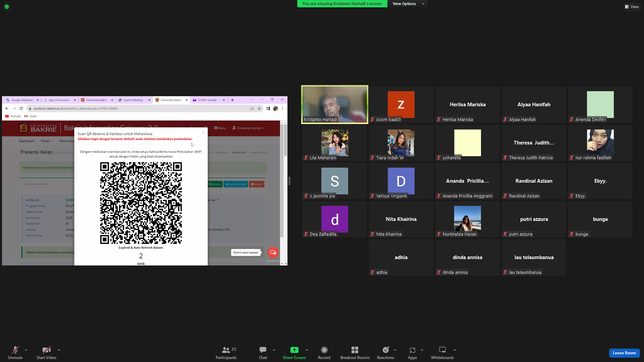
Task: Expand the Chat options caret
Action: click(274, 350)
